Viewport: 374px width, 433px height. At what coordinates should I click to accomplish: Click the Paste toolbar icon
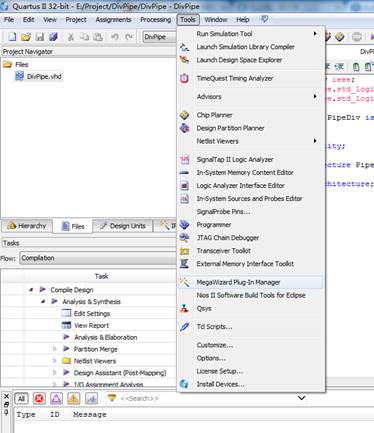point(98,37)
